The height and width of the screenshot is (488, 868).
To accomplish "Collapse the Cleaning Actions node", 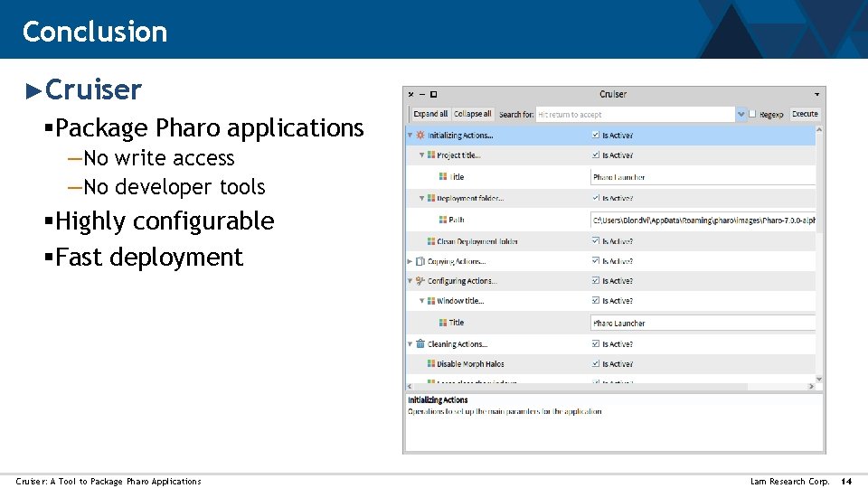I will (410, 344).
